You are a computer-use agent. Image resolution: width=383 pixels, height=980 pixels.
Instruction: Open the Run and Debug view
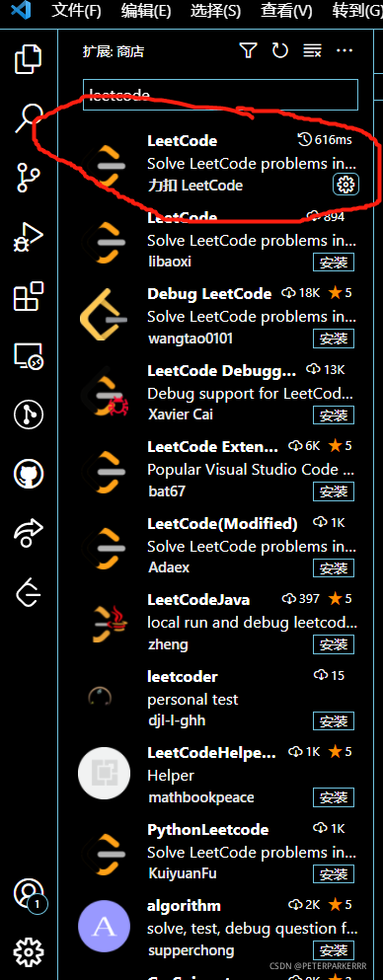[28, 237]
